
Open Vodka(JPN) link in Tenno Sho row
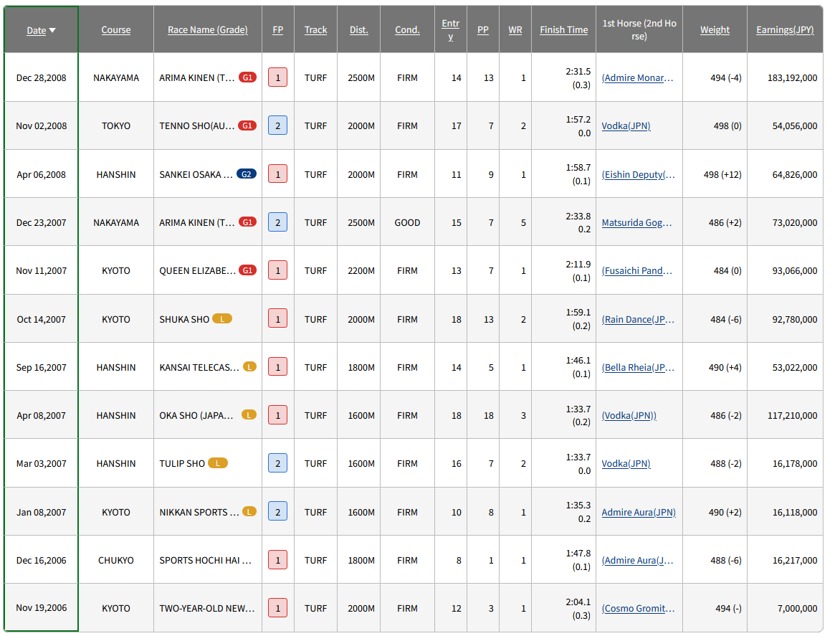pyautogui.click(x=626, y=126)
